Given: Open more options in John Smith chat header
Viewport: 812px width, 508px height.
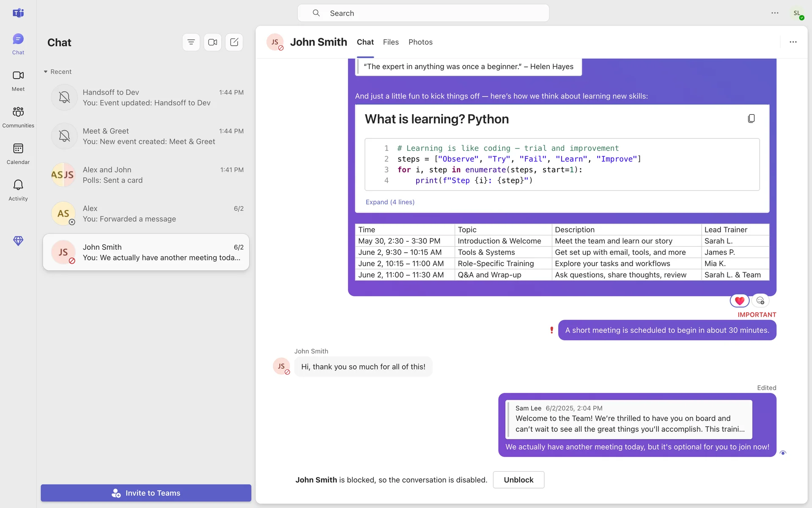Looking at the screenshot, I should click(793, 42).
